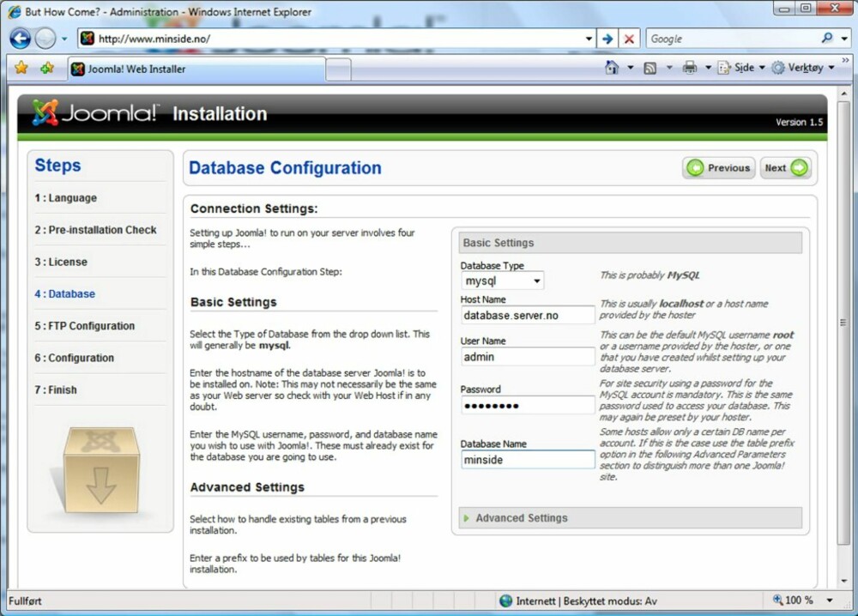
Task: Open a new blank tab
Action: click(338, 69)
